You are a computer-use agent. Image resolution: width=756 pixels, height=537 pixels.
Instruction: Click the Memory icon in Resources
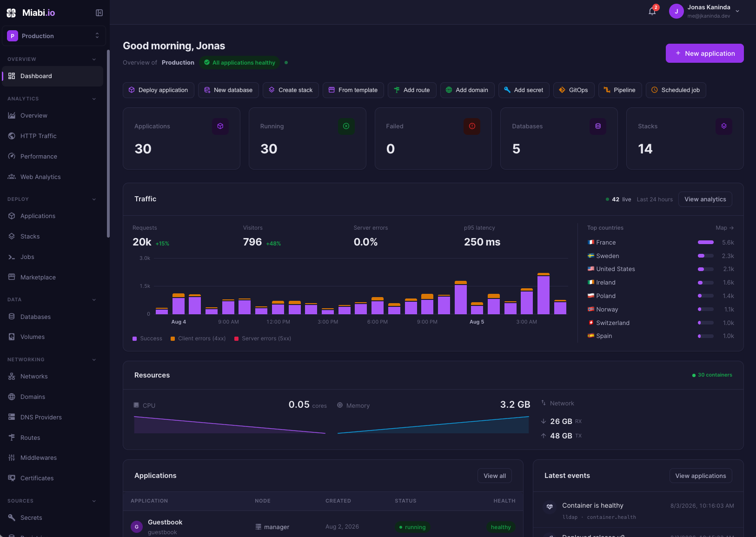[340, 405]
